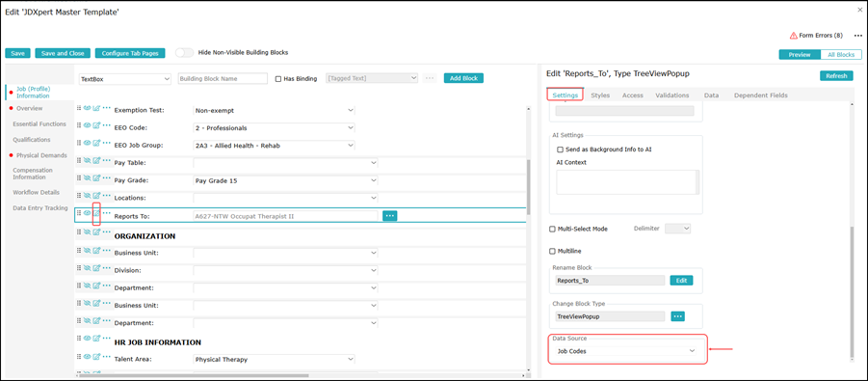
Task: Toggle visibility eye for Exemption Test
Action: coord(87,109)
